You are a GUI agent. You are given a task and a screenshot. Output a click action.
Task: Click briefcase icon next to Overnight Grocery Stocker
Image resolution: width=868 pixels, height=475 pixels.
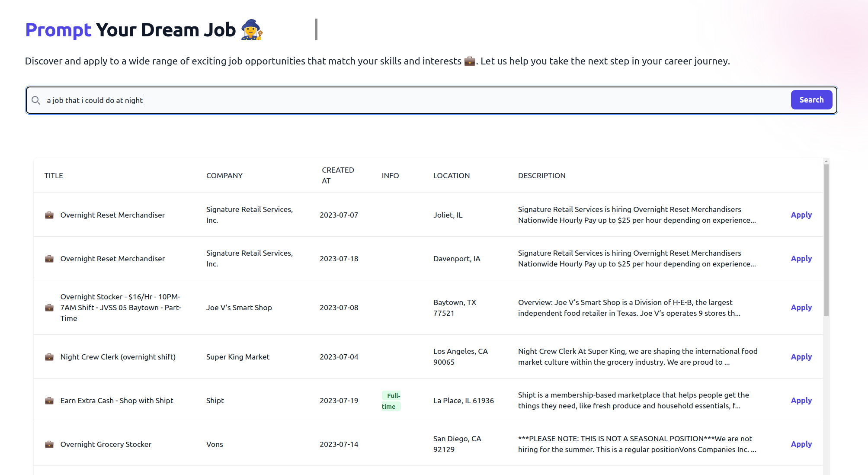pyautogui.click(x=49, y=444)
